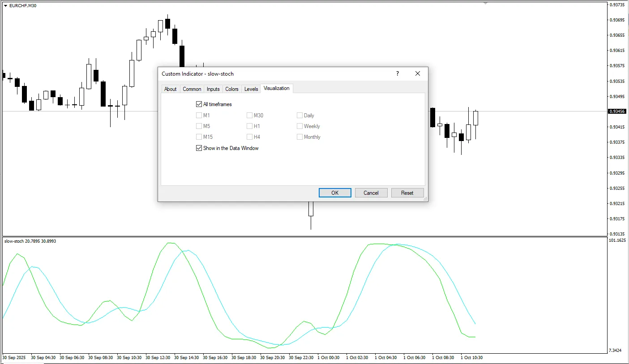Viewport: 629px width, 364px height.
Task: Click the current price label 0.93456
Action: (x=616, y=111)
